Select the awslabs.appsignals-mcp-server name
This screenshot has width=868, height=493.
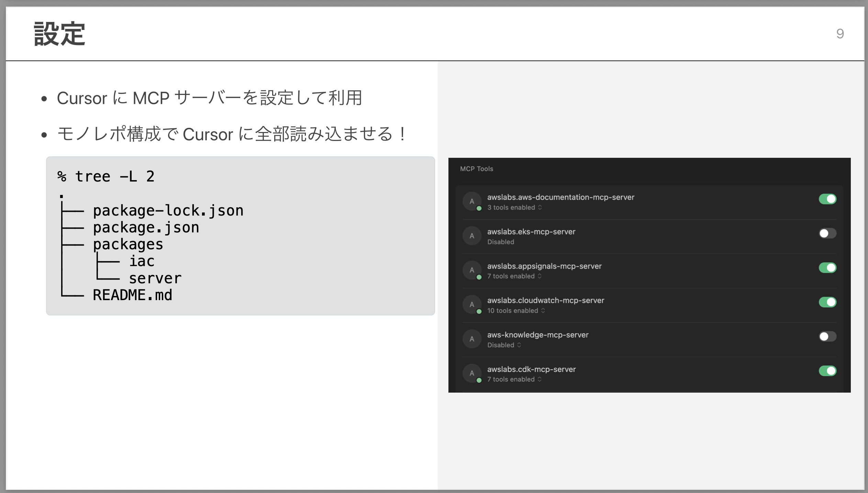(x=544, y=266)
